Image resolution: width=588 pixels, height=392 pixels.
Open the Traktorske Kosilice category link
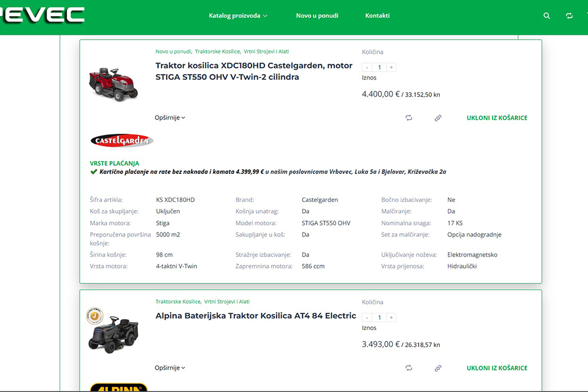pos(217,51)
